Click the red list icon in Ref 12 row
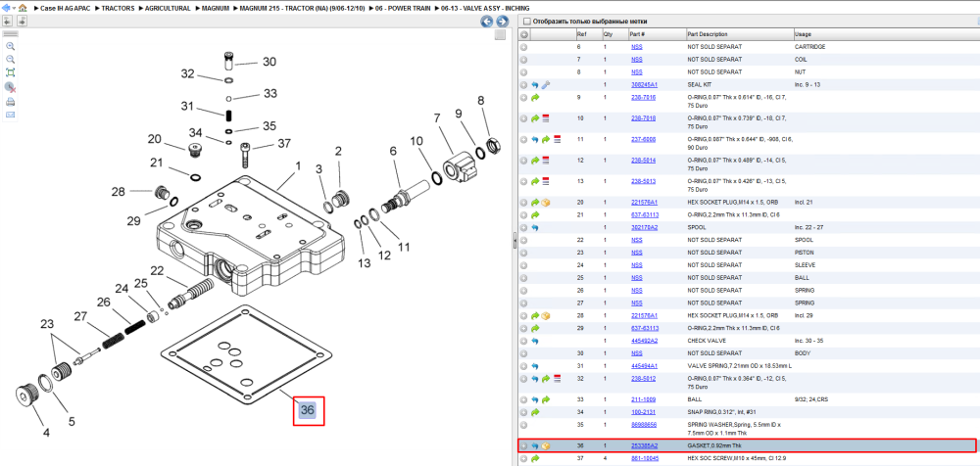980x466 pixels. tap(546, 161)
